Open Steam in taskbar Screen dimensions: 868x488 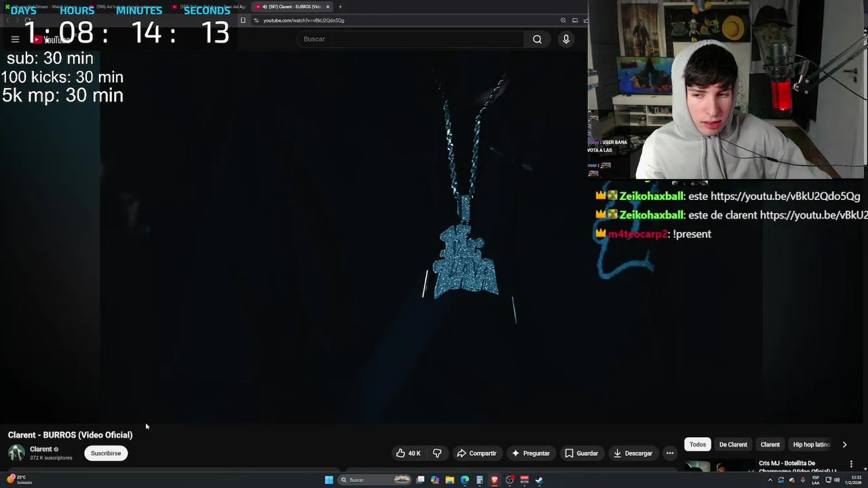[539, 480]
